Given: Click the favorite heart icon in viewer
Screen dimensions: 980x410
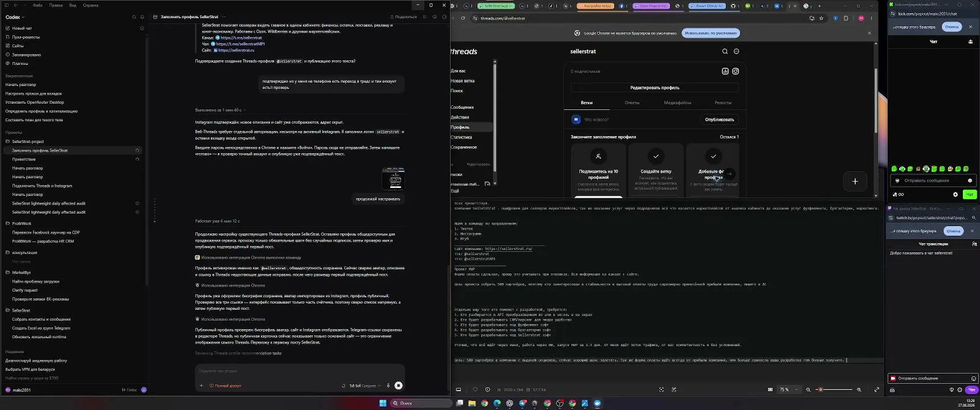Looking at the screenshot, I should [x=475, y=389].
